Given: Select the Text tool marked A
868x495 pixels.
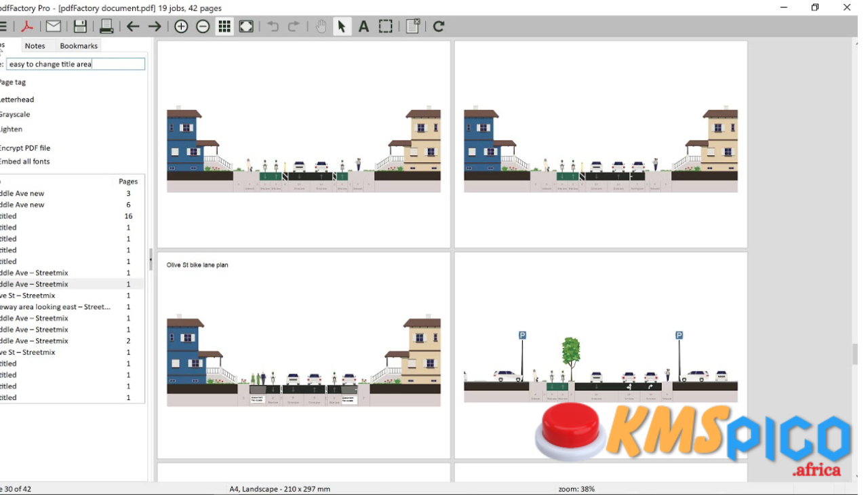Looking at the screenshot, I should click(x=363, y=26).
